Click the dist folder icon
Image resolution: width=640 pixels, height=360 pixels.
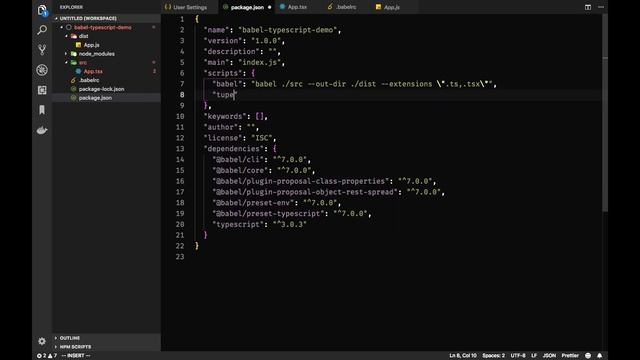click(x=73, y=36)
